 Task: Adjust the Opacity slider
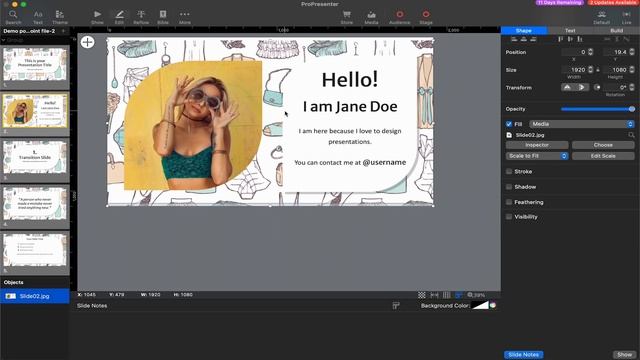point(598,109)
